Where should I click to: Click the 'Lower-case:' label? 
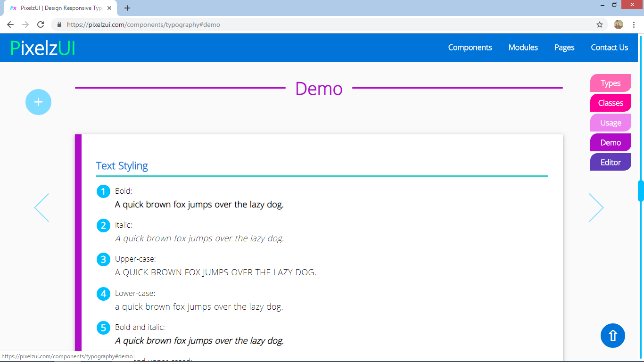tap(135, 293)
